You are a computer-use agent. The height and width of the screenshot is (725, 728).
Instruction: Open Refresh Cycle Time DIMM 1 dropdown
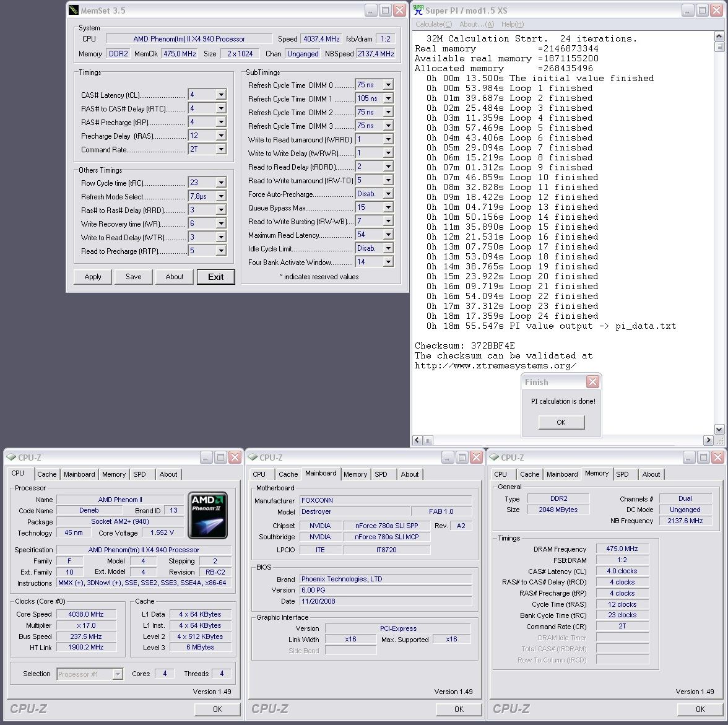click(388, 98)
